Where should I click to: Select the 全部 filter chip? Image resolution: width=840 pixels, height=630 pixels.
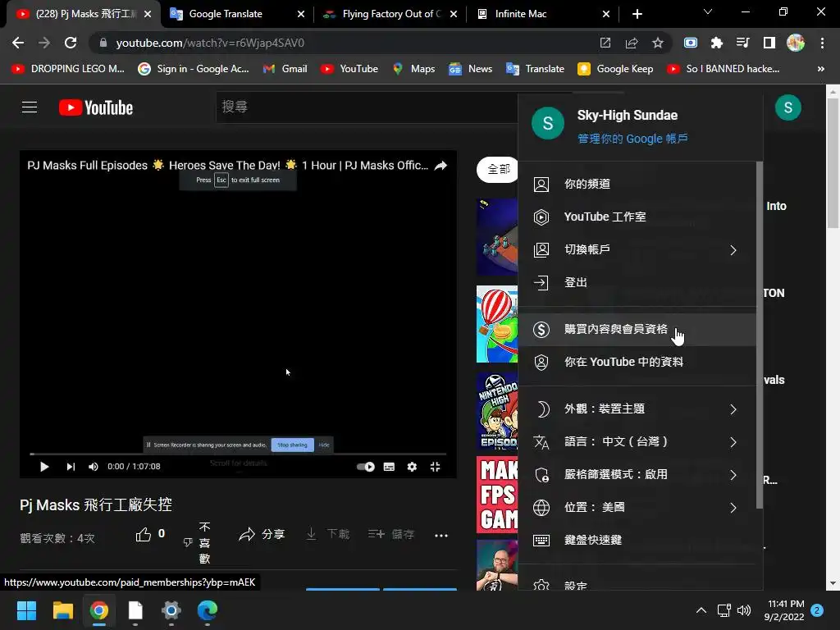(x=498, y=169)
